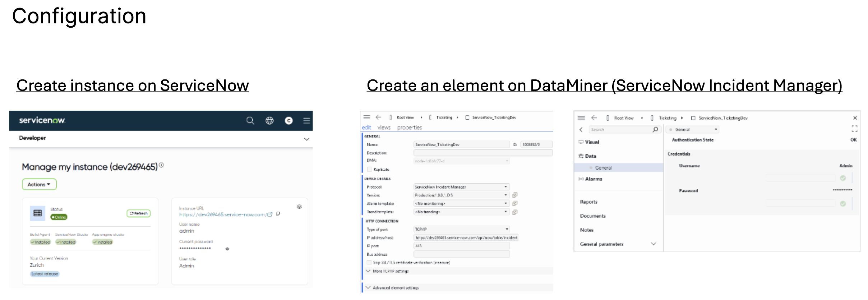This screenshot has height=300, width=868.
Task: Open Reports in the side panel
Action: pyautogui.click(x=588, y=202)
